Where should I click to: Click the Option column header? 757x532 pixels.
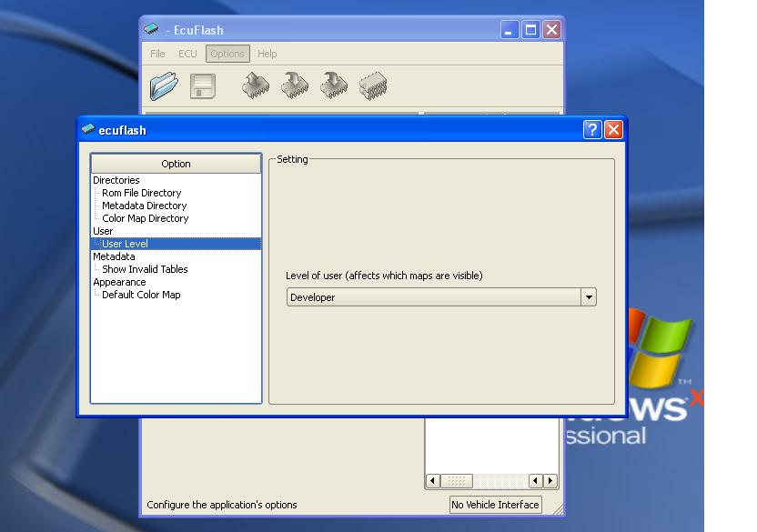pos(177,164)
